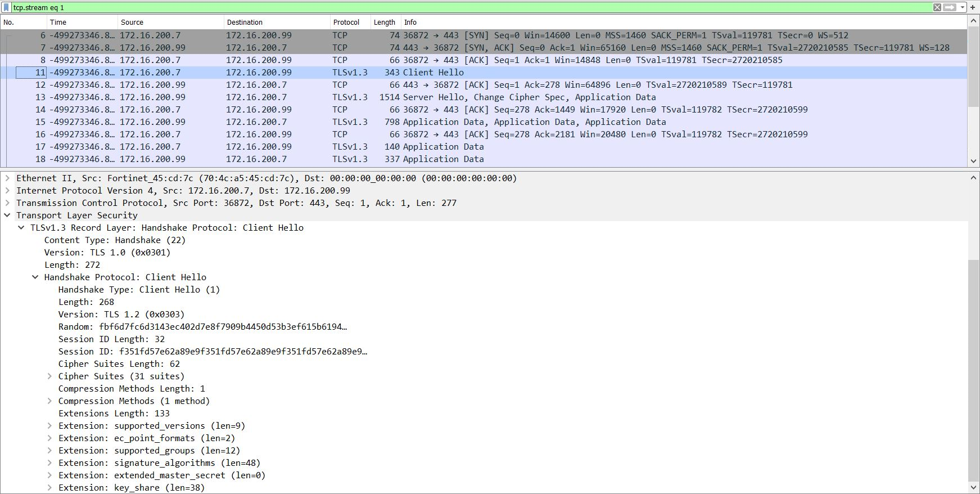This screenshot has height=494, width=980.
Task: Expand the Ethernet II details
Action: [x=7, y=178]
